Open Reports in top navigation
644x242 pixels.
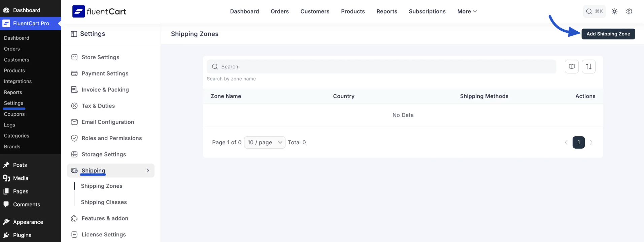387,11
